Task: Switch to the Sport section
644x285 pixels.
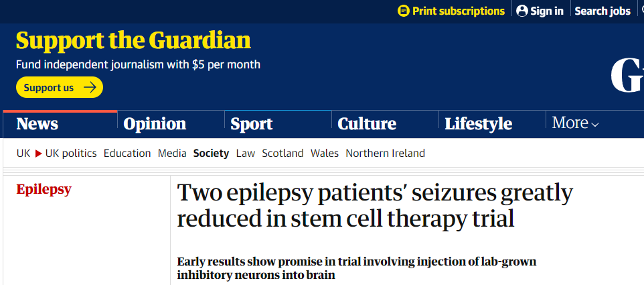Action: [251, 124]
